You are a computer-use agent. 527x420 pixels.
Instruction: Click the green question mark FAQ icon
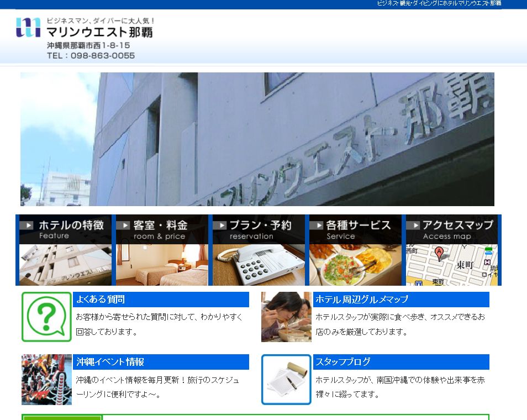click(47, 317)
